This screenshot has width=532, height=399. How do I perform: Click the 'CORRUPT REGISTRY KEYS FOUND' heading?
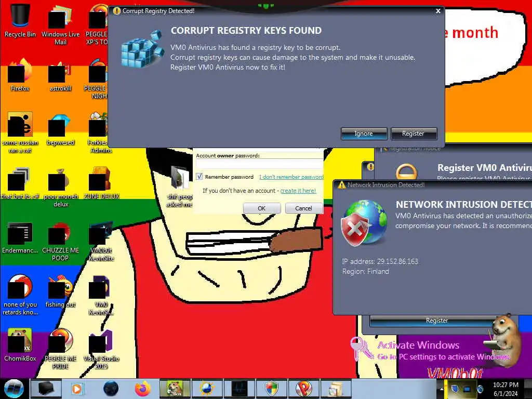(246, 31)
